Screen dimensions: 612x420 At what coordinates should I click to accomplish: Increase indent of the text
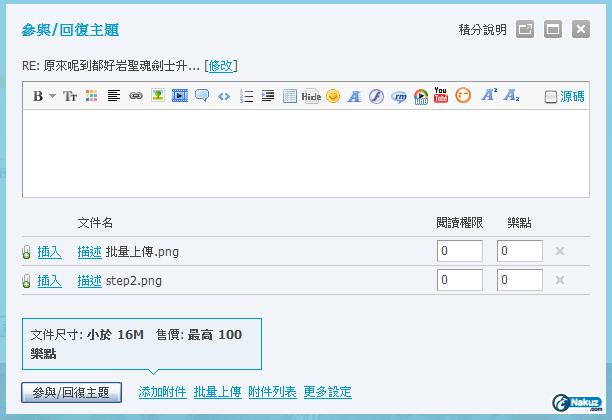tap(268, 96)
